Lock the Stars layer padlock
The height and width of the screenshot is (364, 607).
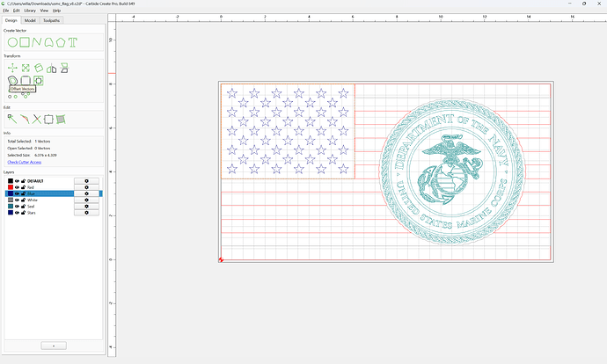coord(23,213)
